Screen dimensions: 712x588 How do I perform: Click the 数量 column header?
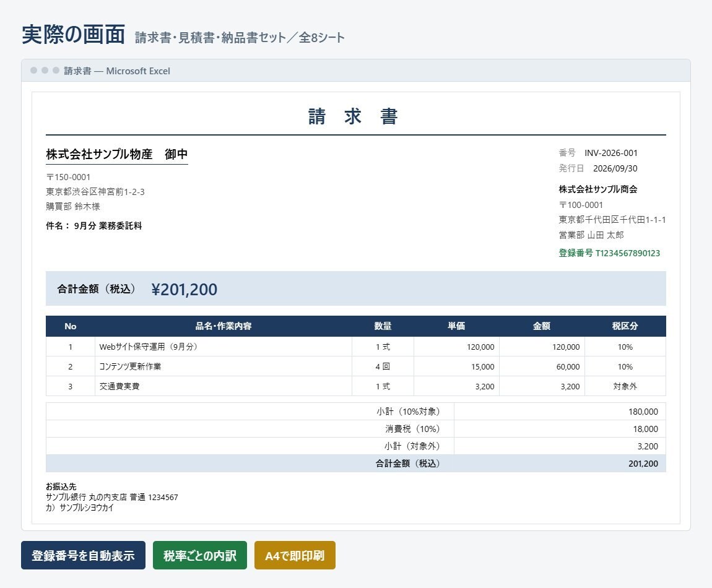click(x=383, y=326)
